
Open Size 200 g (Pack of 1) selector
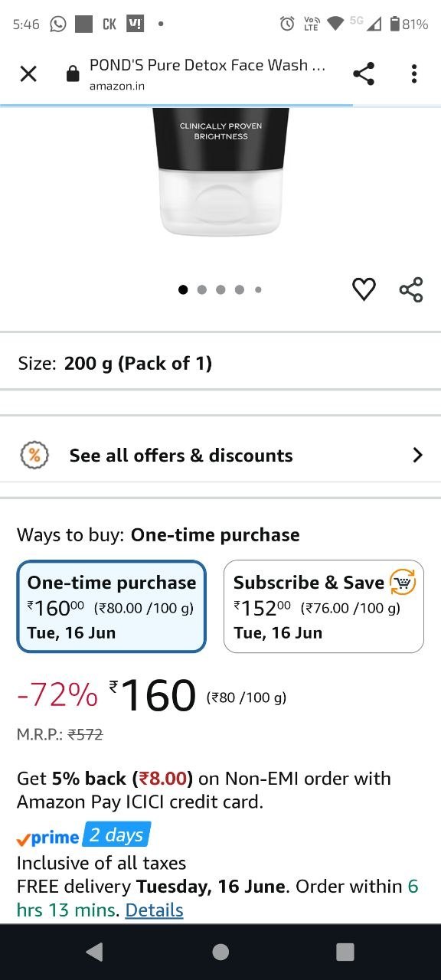point(220,363)
